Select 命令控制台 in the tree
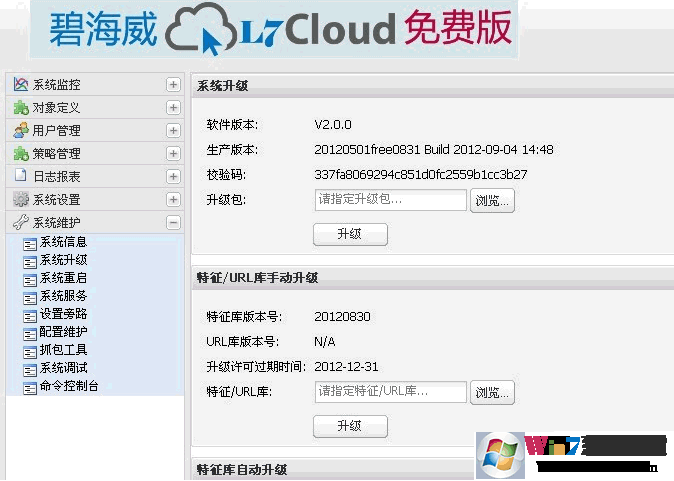Image resolution: width=674 pixels, height=481 pixels. pyautogui.click(x=69, y=386)
